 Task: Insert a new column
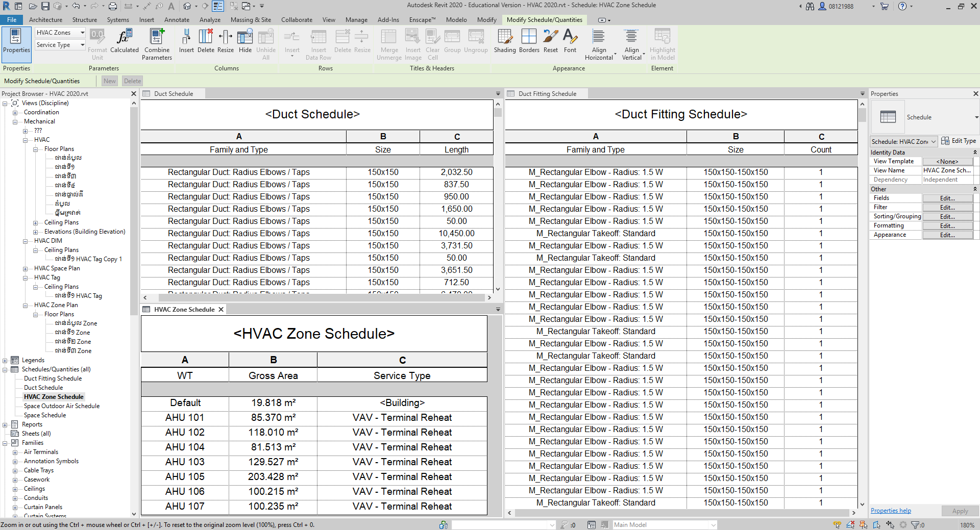tap(186, 41)
